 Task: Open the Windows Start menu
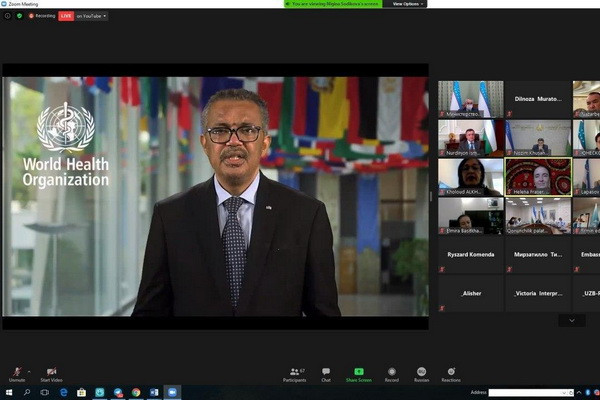pos(7,392)
